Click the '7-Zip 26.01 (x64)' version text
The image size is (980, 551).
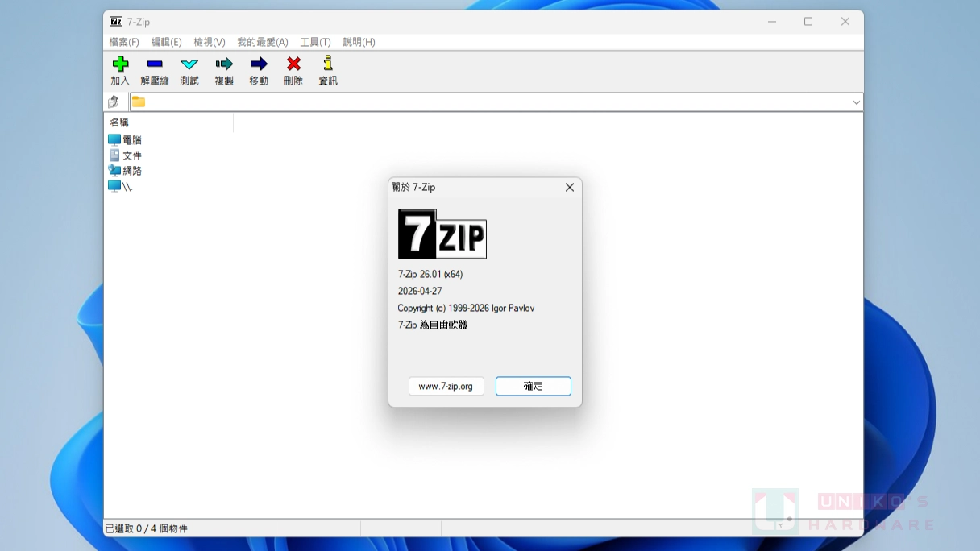[x=430, y=274]
